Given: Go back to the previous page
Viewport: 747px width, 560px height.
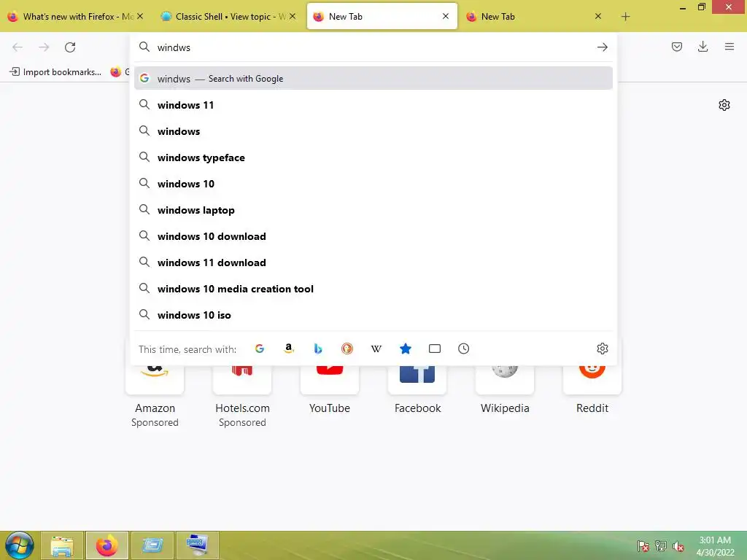Looking at the screenshot, I should (x=18, y=47).
